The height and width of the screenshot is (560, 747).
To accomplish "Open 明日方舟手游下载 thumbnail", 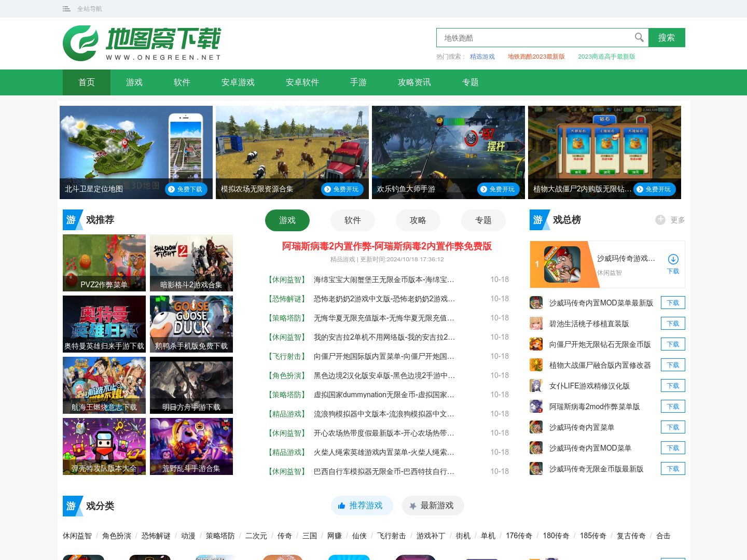I will coord(191,385).
